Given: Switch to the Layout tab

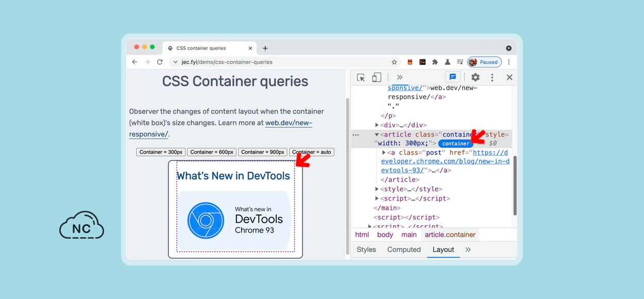Looking at the screenshot, I should (443, 250).
